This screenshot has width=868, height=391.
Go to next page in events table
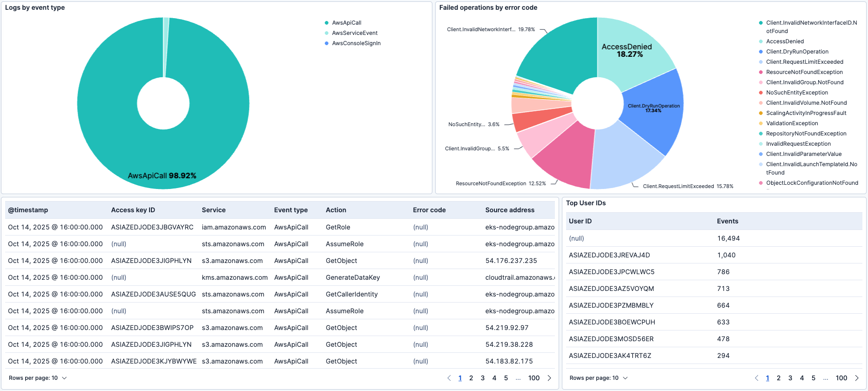click(549, 378)
